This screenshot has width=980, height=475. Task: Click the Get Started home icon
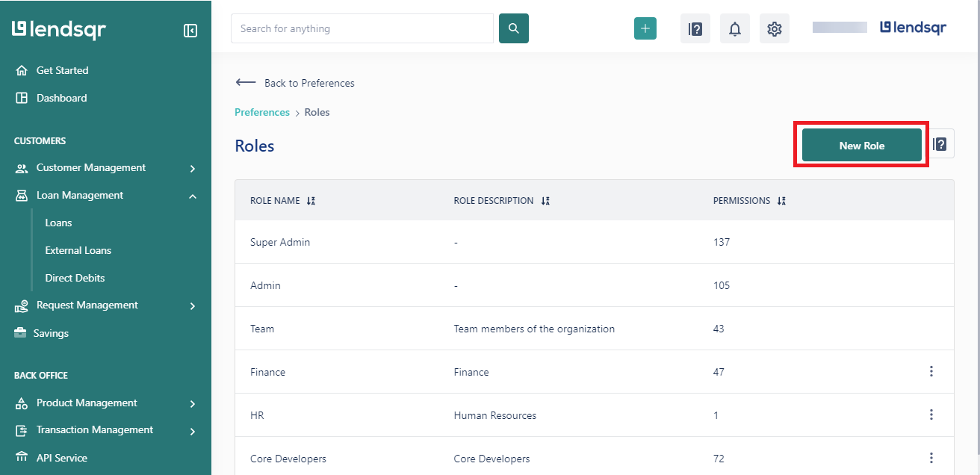22,70
